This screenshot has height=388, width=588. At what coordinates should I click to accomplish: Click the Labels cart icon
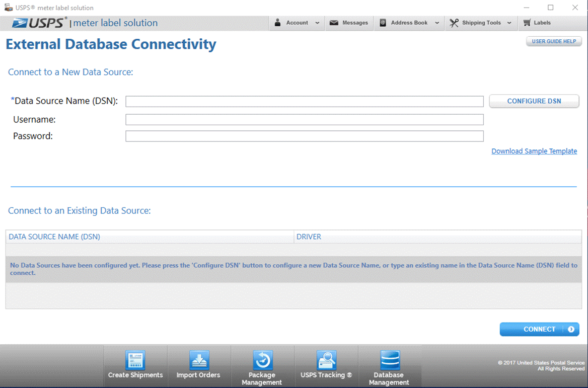[527, 23]
